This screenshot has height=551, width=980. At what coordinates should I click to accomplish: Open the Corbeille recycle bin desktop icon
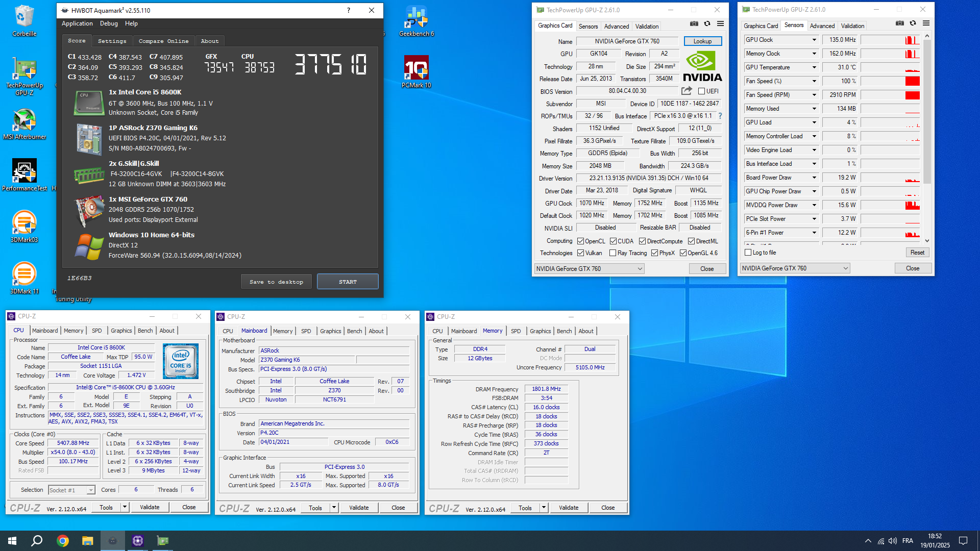click(x=24, y=20)
